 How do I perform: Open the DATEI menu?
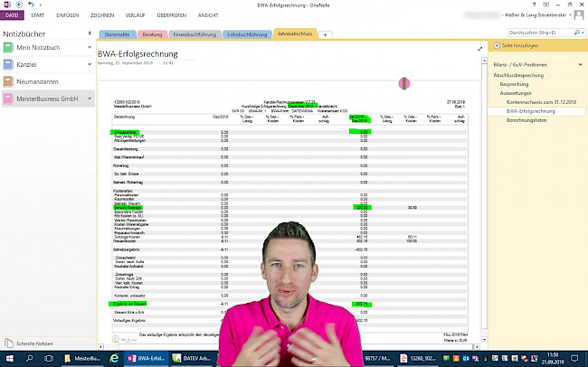point(13,15)
